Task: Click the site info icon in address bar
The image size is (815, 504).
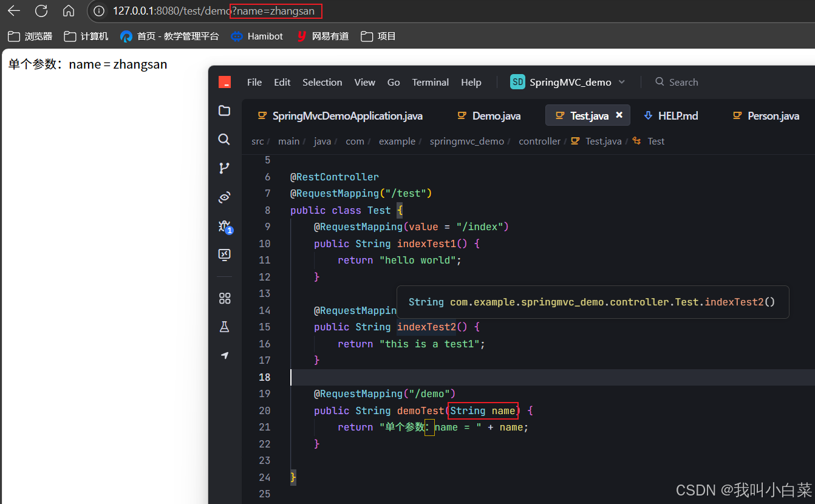Action: pos(99,11)
